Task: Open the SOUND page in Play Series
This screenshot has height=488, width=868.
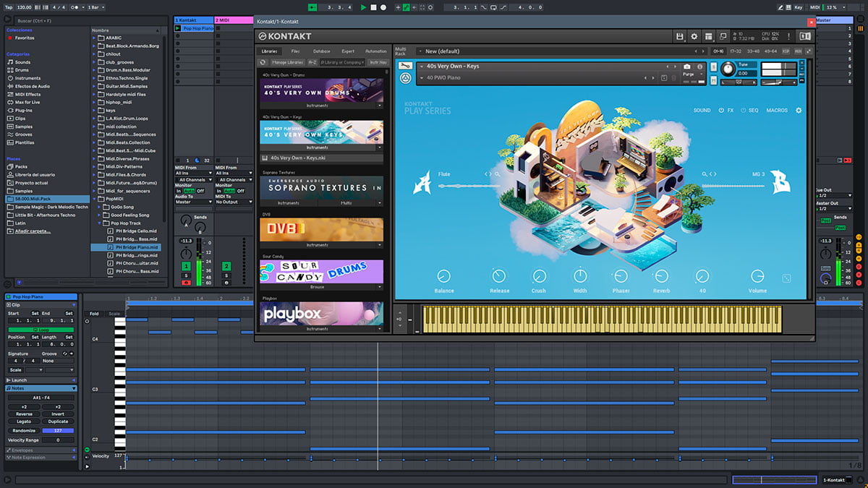Action: click(x=702, y=111)
